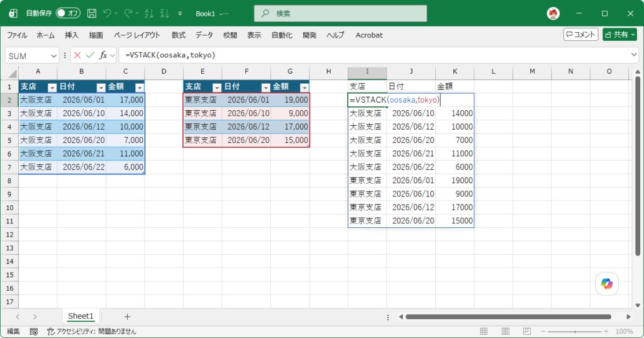The image size is (644, 338).
Task: Switch to the データ tab
Action: (x=204, y=35)
